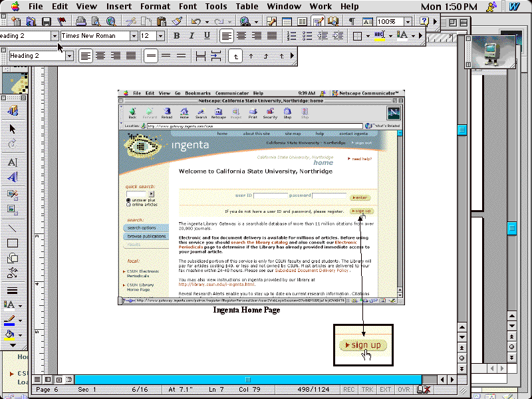Select the Rectangle drawing tool
The height and width of the screenshot is (399, 532).
tap(13, 243)
